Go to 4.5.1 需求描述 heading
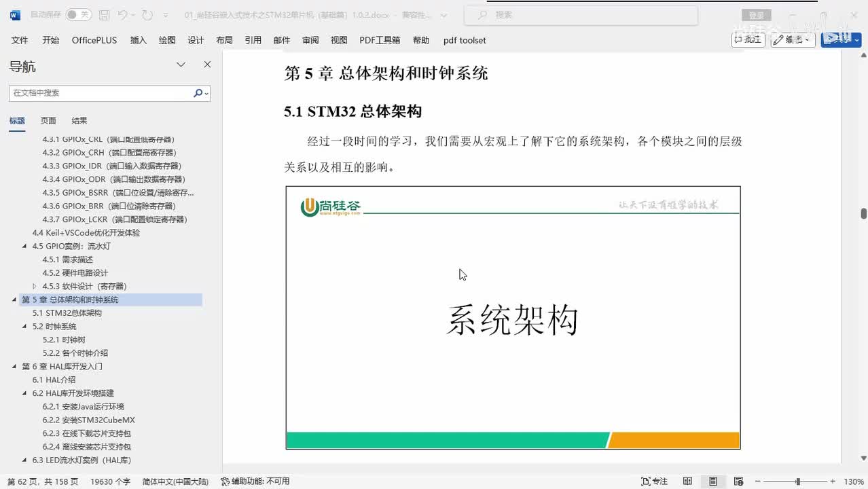The image size is (868, 489). 68,259
